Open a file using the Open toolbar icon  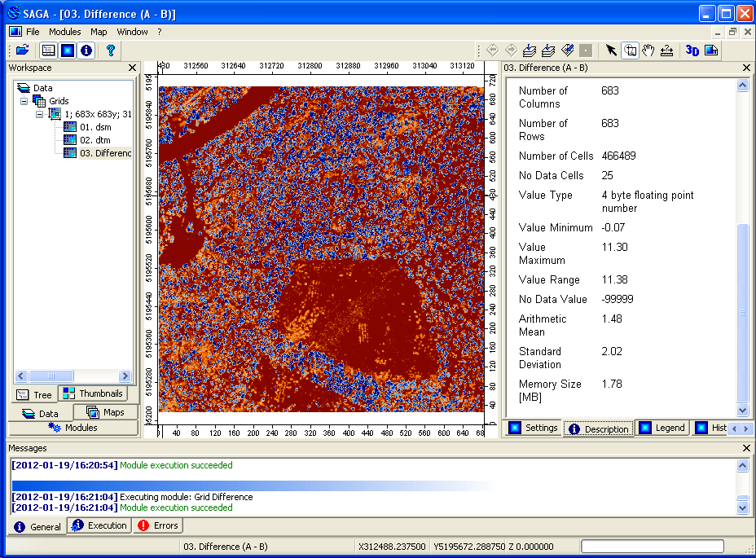23,50
